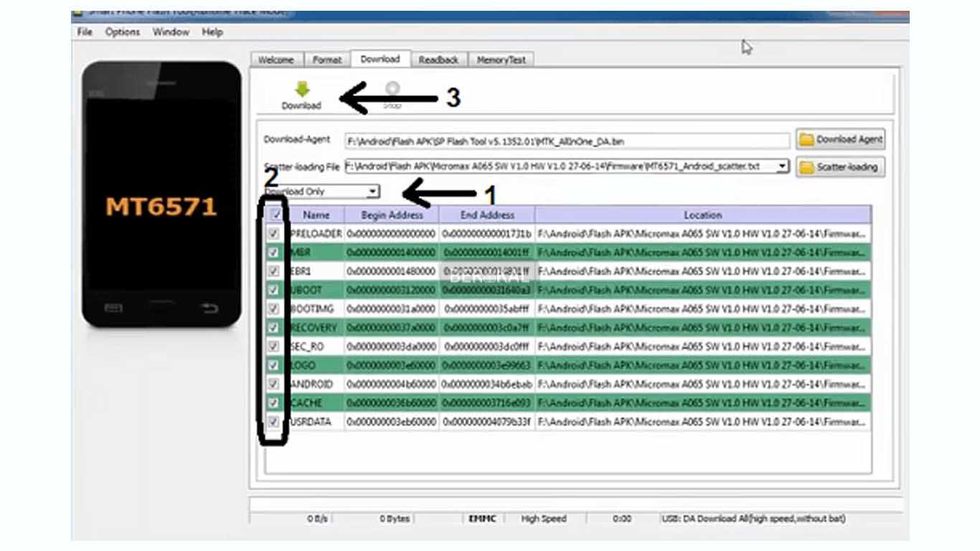Uncheck the RECOVERY partition checkbox
Screen dimensions: 980x551
[273, 327]
